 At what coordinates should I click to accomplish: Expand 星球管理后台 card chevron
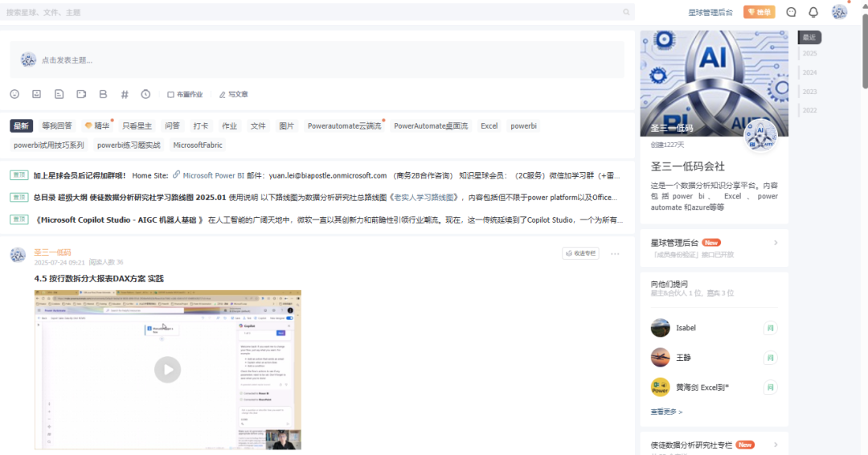coord(776,243)
